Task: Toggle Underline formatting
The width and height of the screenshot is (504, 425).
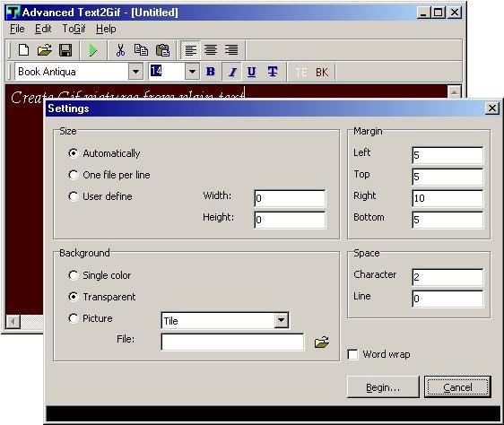Action: pos(252,72)
